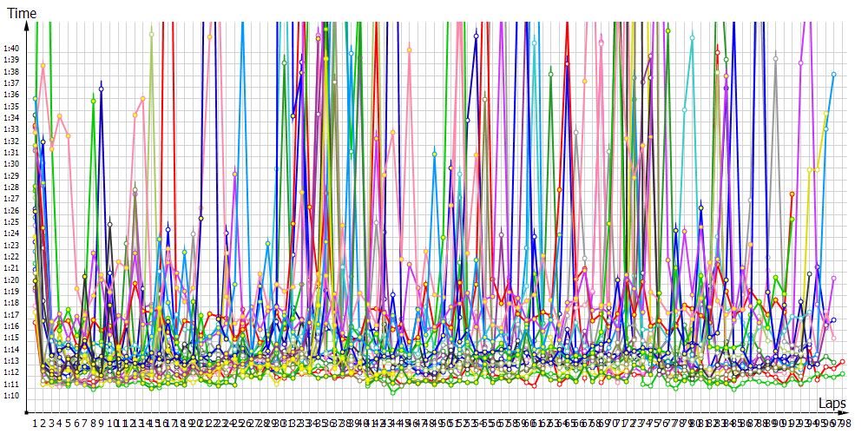Click the cyan peak marker near 1:41 around lap 81
The width and height of the screenshot is (868, 434).
point(692,36)
